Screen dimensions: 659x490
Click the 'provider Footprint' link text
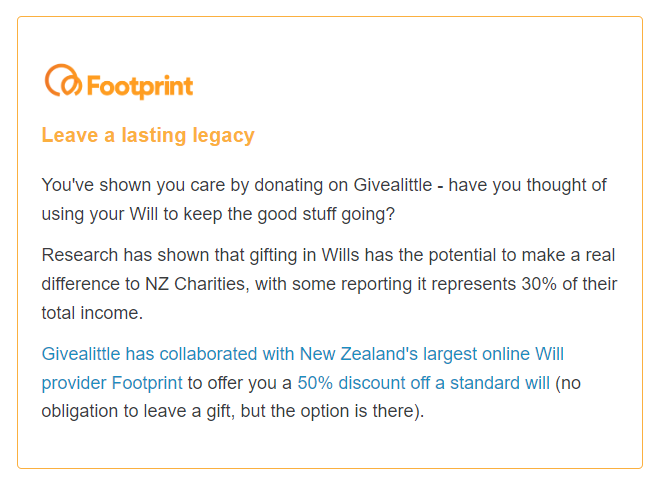(112, 383)
